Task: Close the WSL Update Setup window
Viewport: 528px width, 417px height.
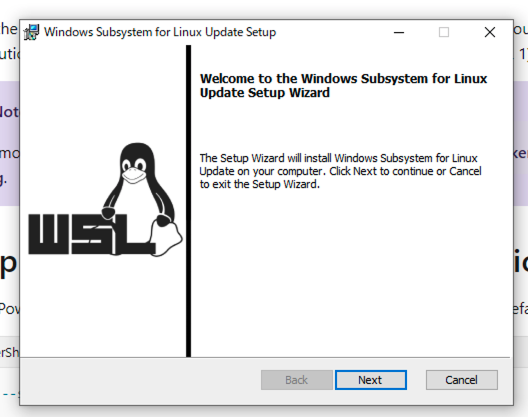Action: [490, 32]
